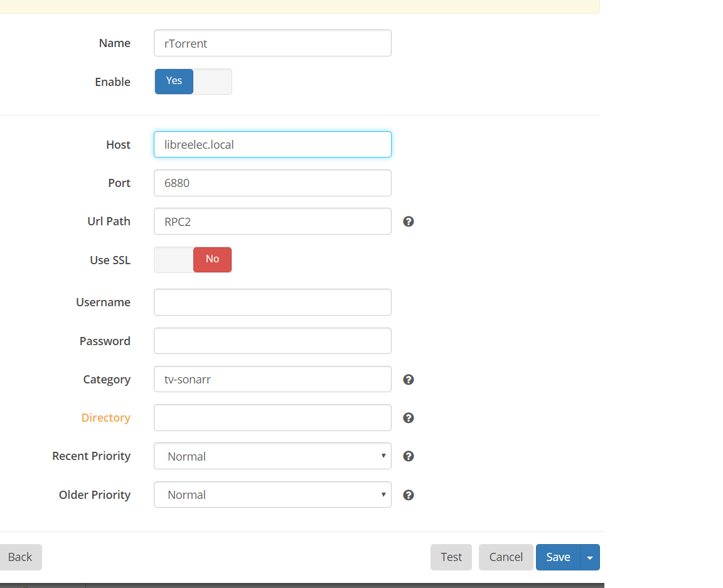Click the blue Save button
This screenshot has width=723, height=588.
[x=558, y=557]
